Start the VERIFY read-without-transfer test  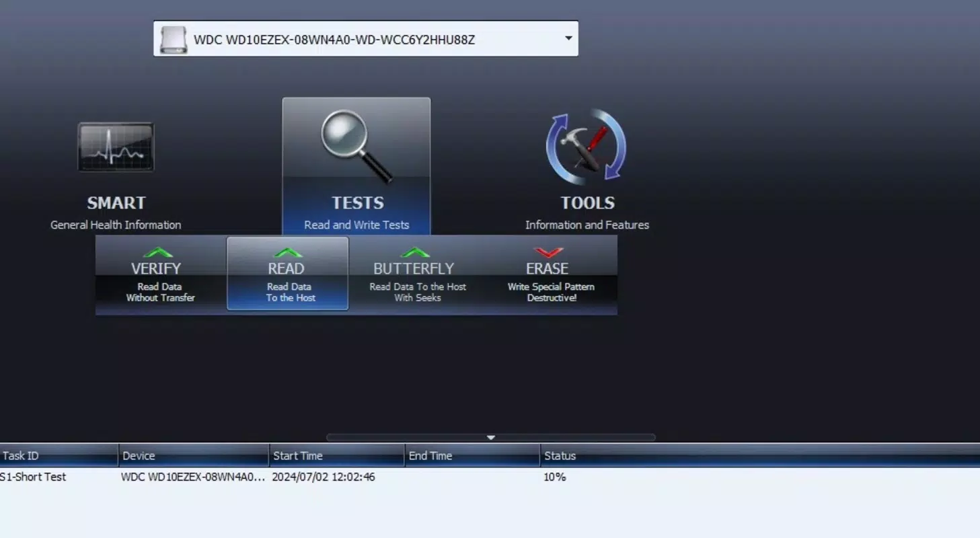(x=160, y=274)
